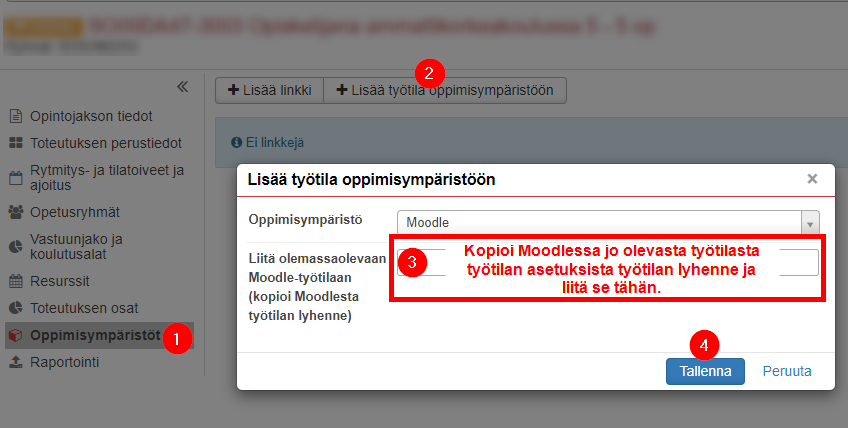Click the Moodle workspace short name field
Screen dimensions: 848x428
[x=608, y=262]
